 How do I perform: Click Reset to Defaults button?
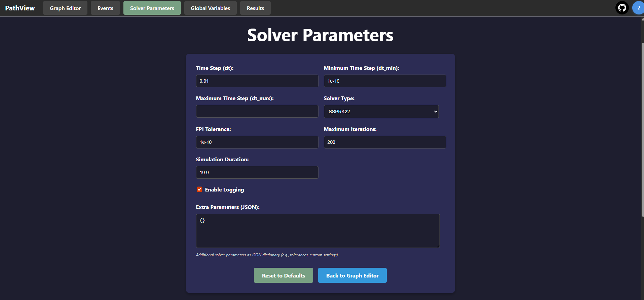(283, 275)
